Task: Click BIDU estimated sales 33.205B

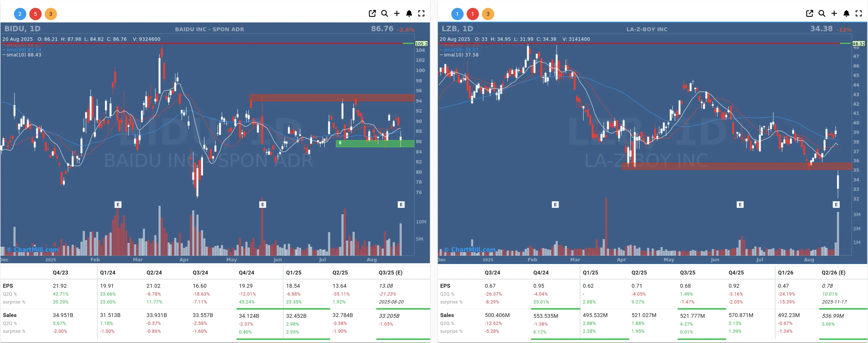Action: pos(389,316)
